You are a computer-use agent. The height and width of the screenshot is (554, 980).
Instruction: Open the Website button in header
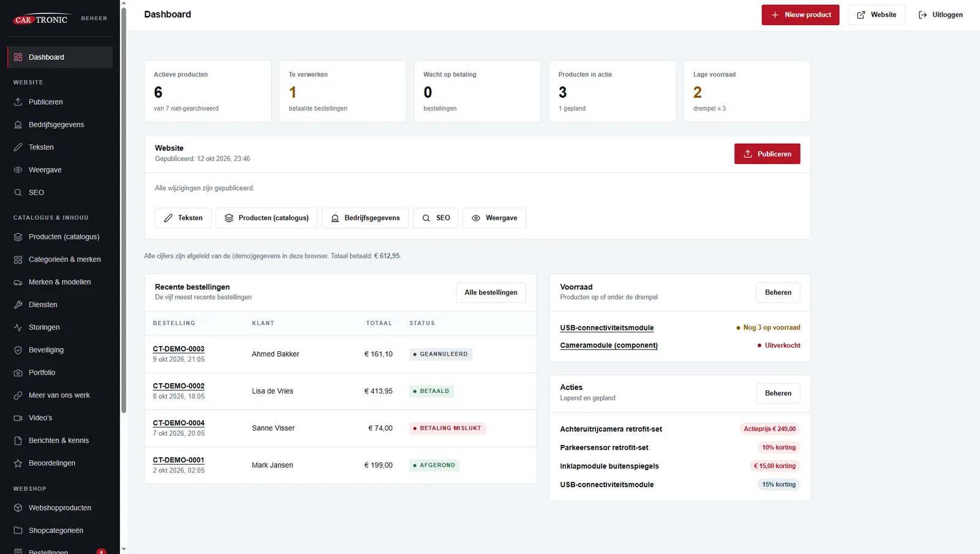coord(876,15)
